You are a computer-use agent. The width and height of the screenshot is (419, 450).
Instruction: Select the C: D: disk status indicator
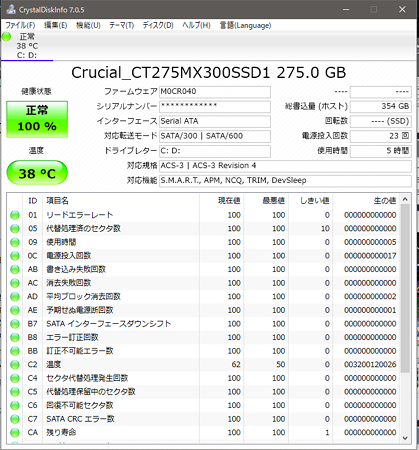27,46
